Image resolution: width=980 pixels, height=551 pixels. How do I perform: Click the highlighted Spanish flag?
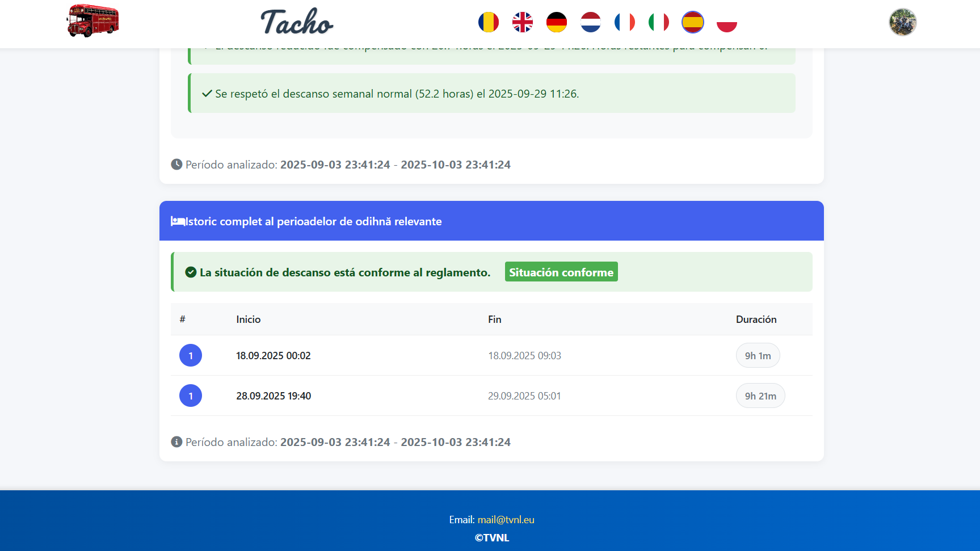click(692, 23)
